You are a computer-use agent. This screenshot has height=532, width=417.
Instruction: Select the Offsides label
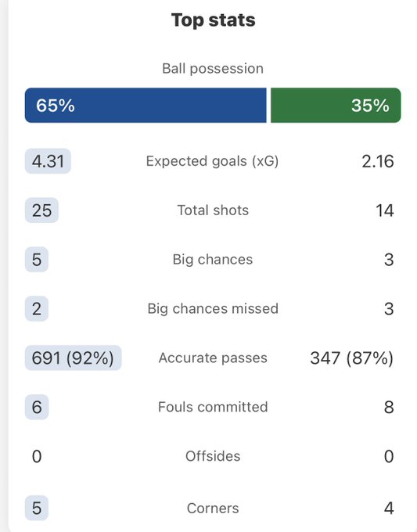pyautogui.click(x=213, y=456)
